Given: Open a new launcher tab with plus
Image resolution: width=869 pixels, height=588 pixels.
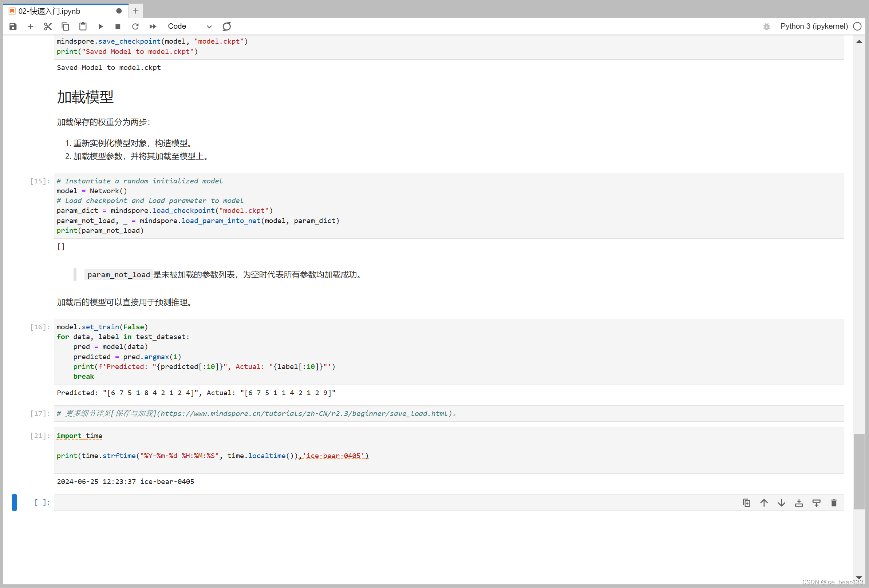Looking at the screenshot, I should tap(136, 11).
